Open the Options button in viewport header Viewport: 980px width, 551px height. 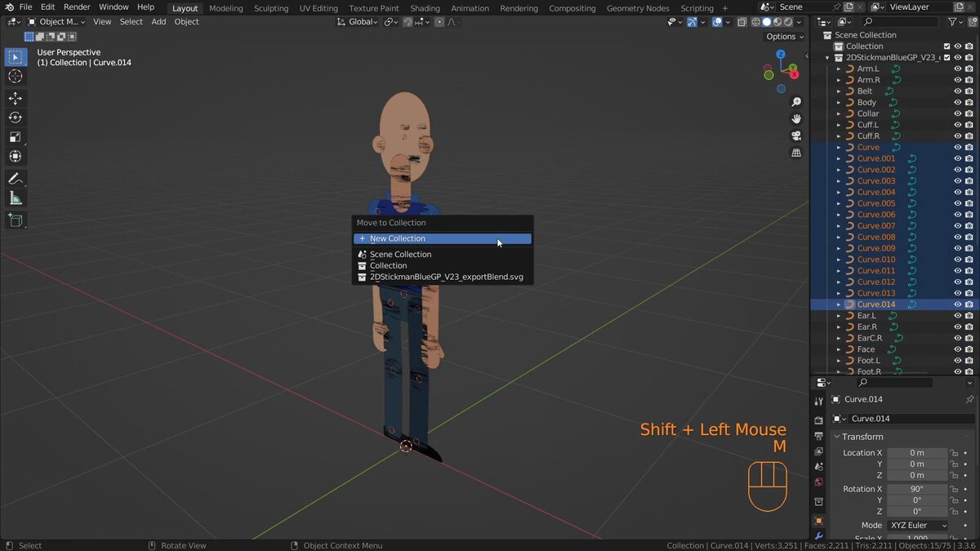tap(784, 37)
